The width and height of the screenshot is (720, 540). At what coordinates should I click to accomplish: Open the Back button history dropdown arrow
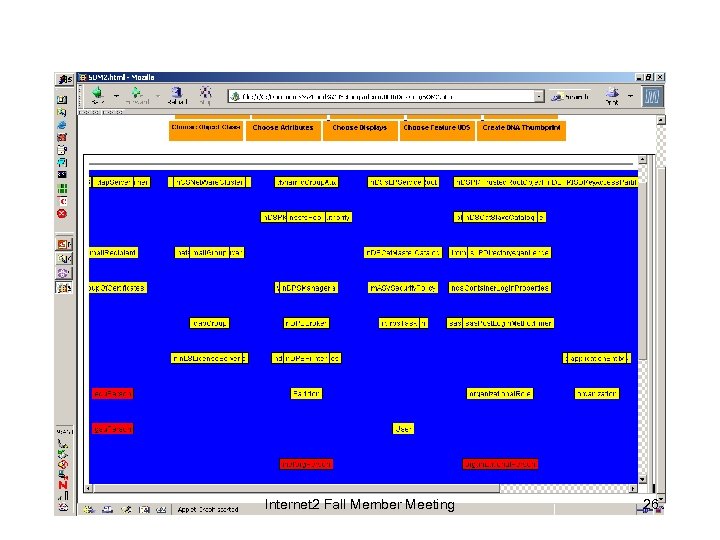coord(116,96)
